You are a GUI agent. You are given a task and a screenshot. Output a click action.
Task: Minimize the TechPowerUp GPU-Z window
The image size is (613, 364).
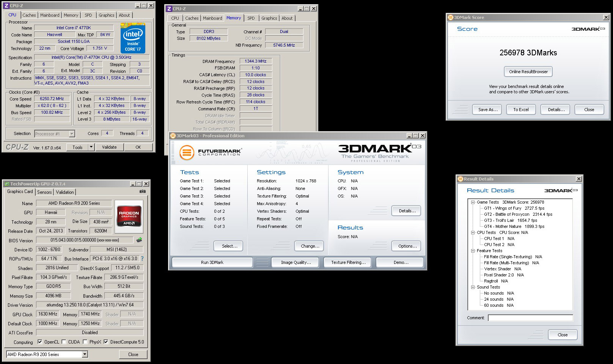(133, 184)
